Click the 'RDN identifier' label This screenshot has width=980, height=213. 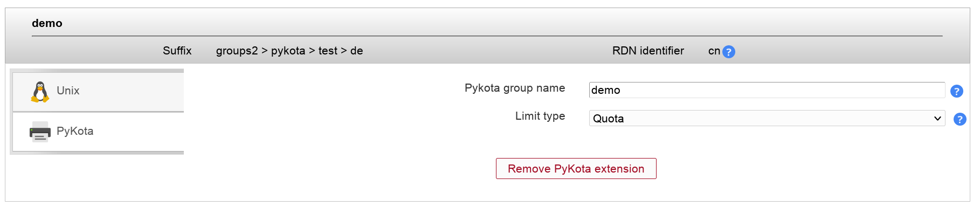(648, 51)
